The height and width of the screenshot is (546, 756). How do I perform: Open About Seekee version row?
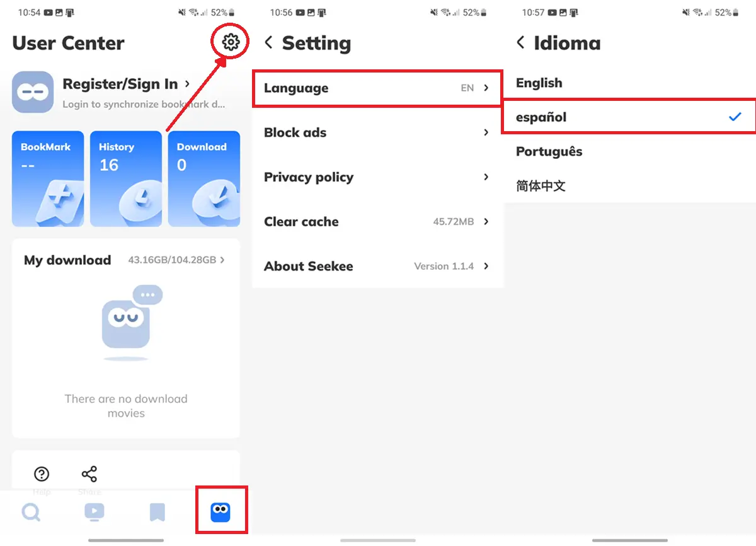coord(377,266)
